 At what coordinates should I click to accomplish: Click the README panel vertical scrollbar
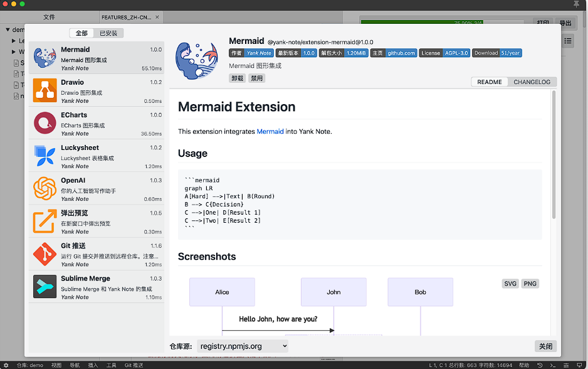(554, 154)
